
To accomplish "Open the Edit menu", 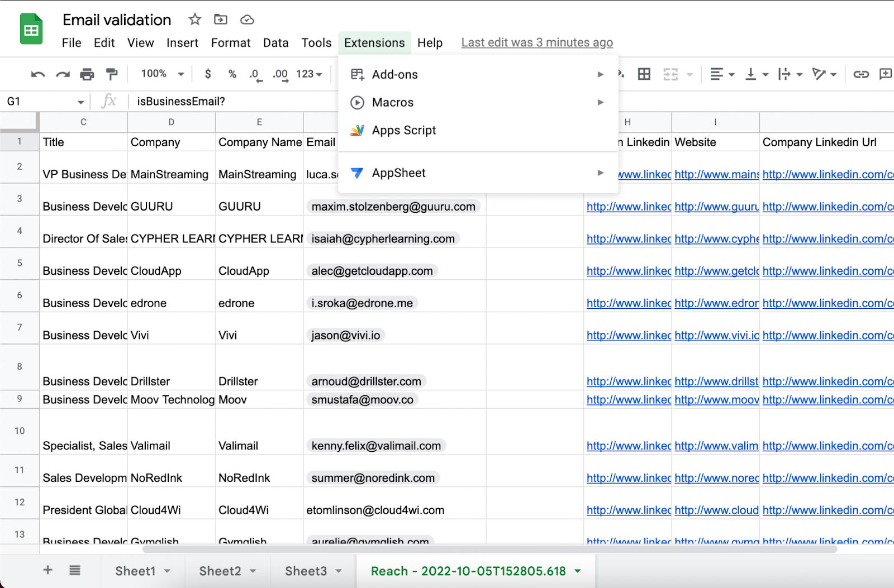I will tap(104, 43).
